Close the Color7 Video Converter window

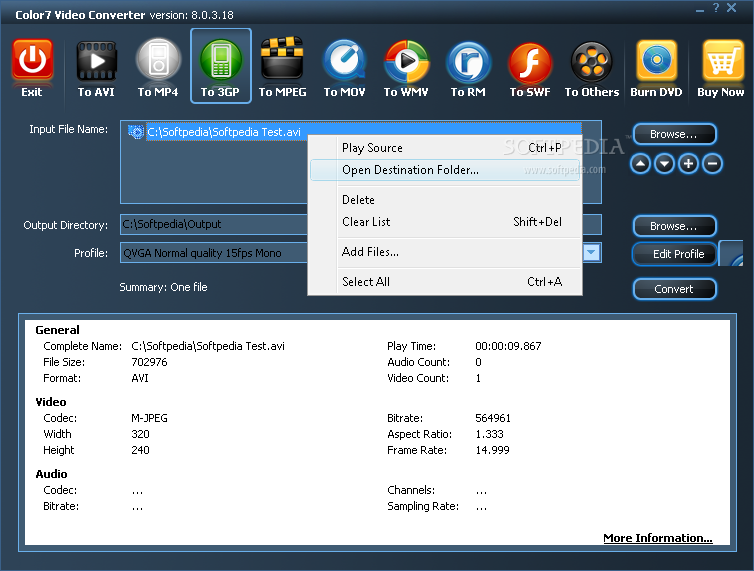(x=732, y=8)
